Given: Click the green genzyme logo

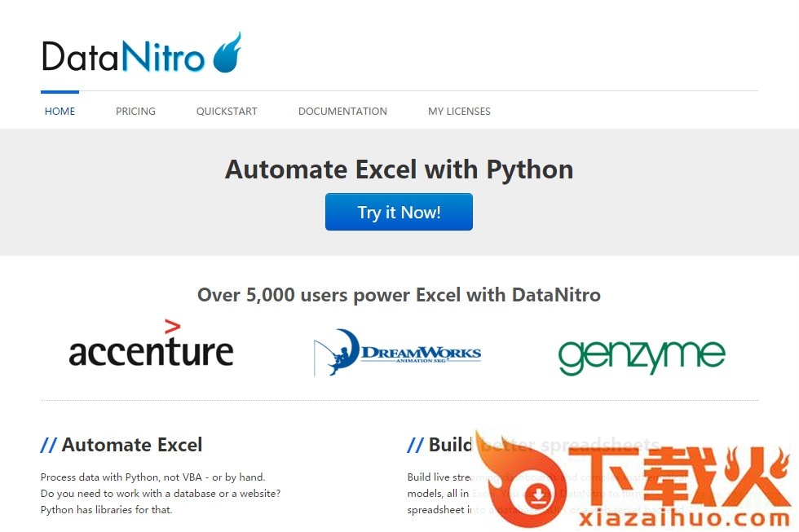Looking at the screenshot, I should click(x=642, y=356).
